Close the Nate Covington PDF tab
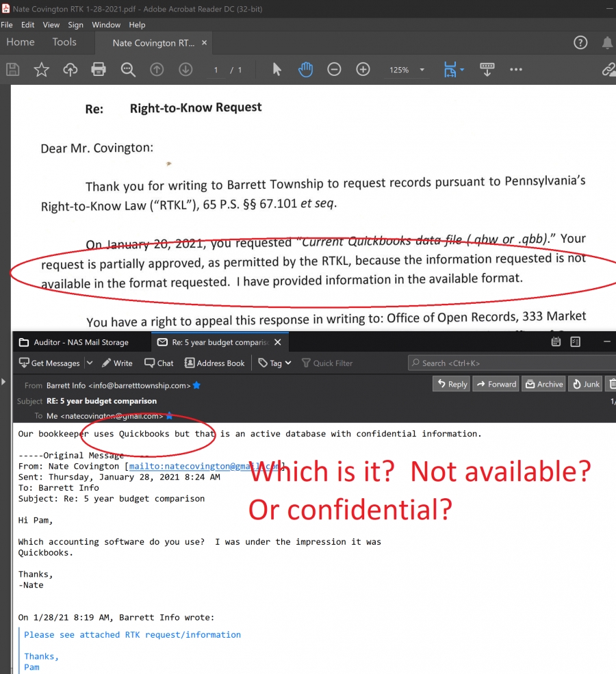Image resolution: width=616 pixels, height=674 pixels. (x=204, y=42)
